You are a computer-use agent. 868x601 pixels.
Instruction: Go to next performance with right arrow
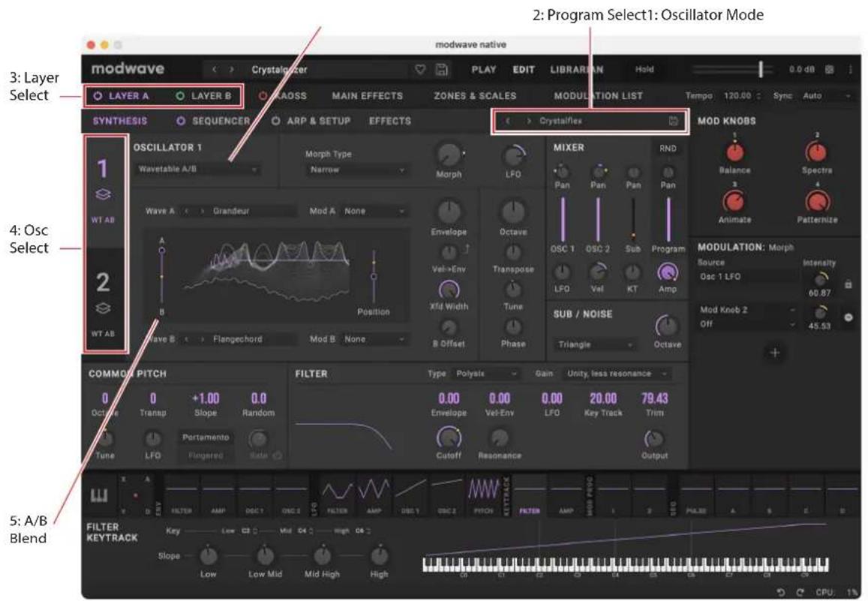[232, 70]
